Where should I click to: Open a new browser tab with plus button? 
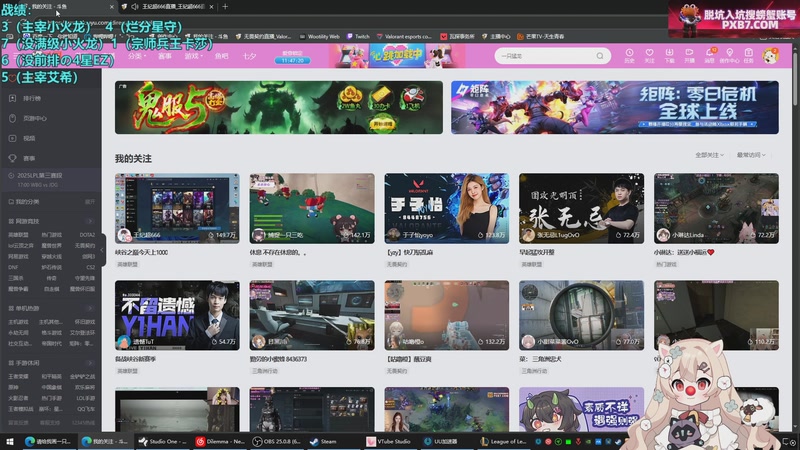click(225, 7)
